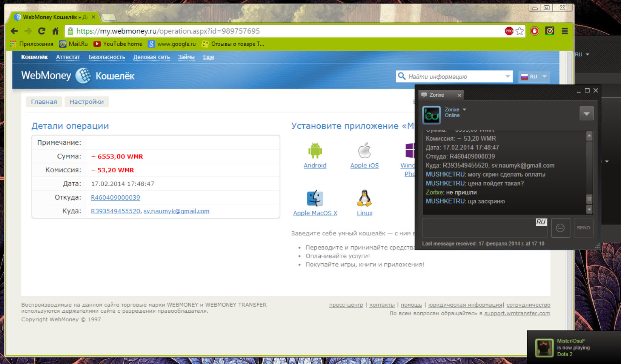Open Приложения apps shortcut in bookmarks bar
621x364 pixels.
(x=32, y=44)
